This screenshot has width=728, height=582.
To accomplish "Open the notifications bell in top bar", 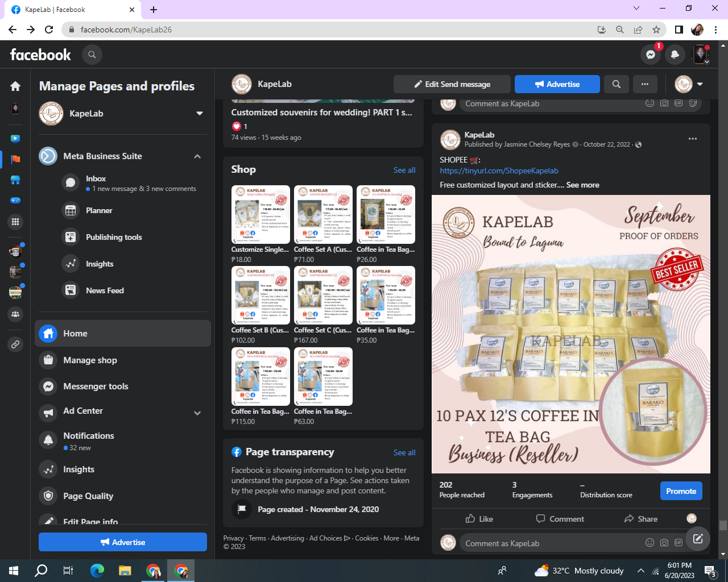I will pyautogui.click(x=675, y=55).
